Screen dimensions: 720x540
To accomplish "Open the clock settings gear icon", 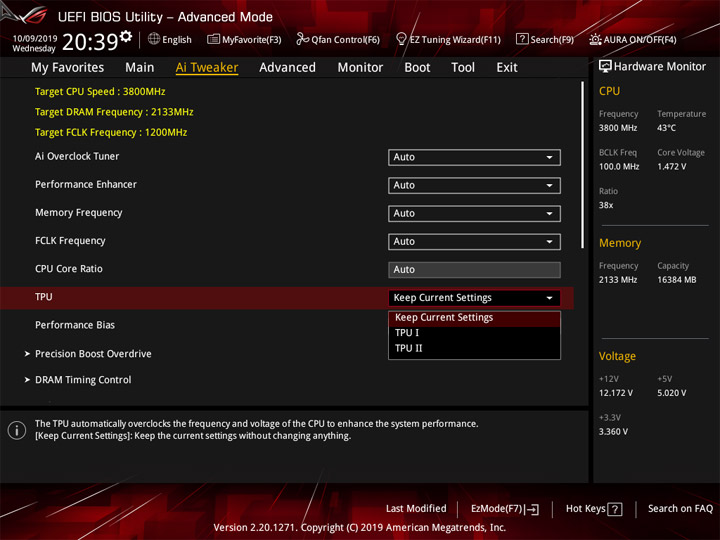I will click(x=126, y=36).
